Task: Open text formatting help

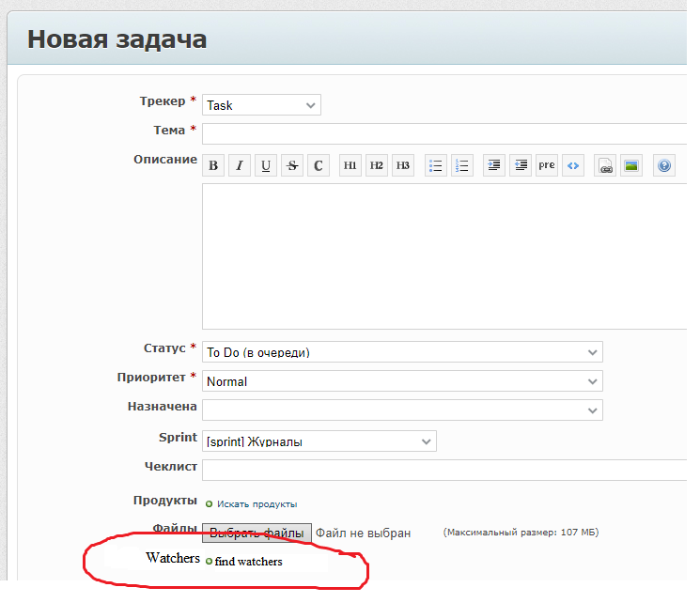Action: [664, 165]
